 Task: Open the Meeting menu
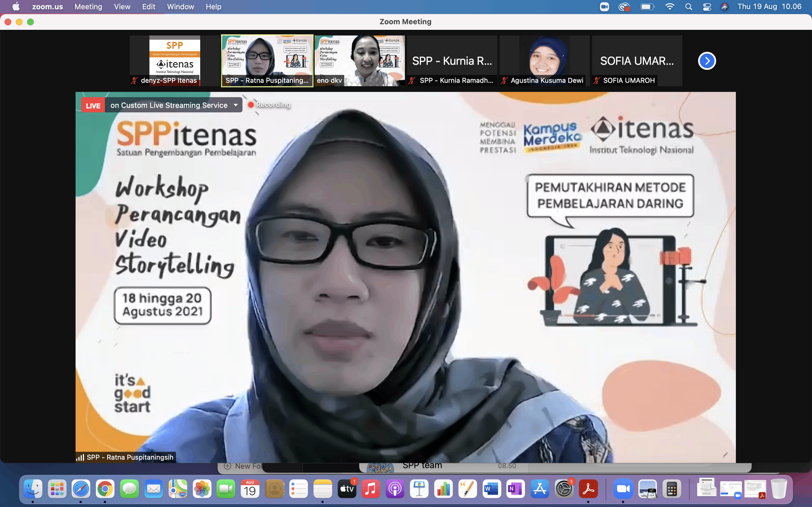(x=88, y=7)
